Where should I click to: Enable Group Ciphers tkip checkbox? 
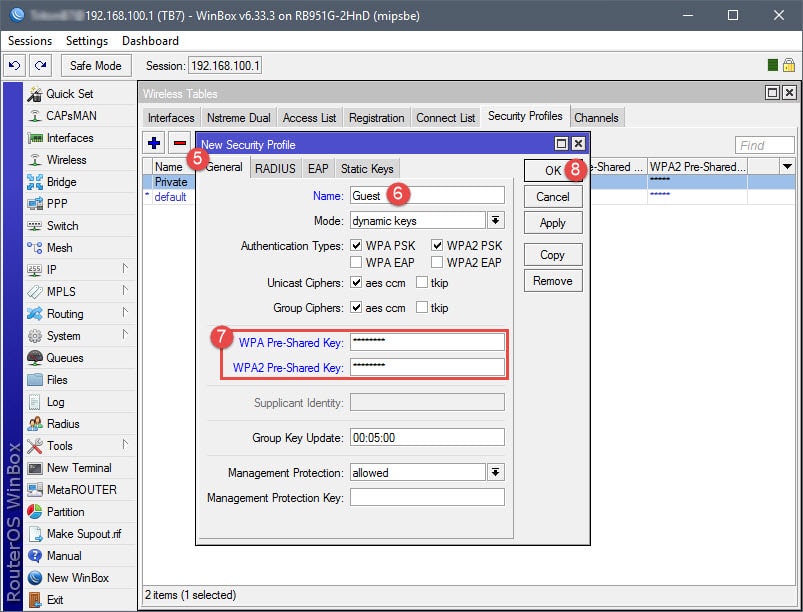coord(421,308)
